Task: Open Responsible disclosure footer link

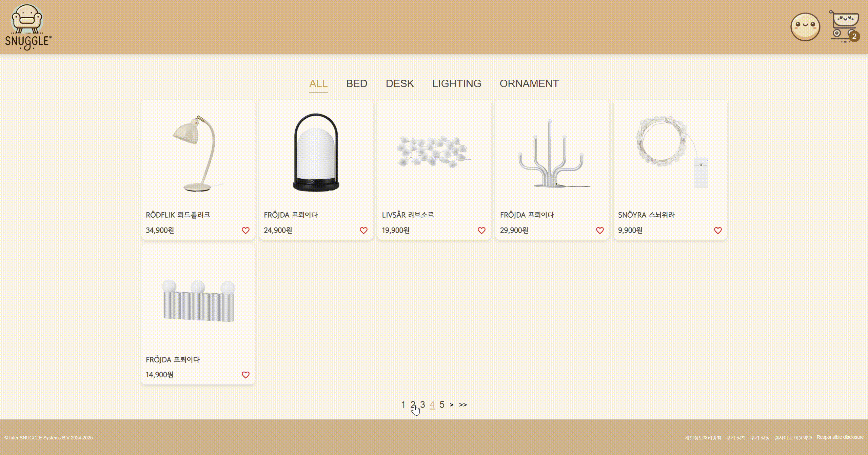Action: pyautogui.click(x=840, y=437)
